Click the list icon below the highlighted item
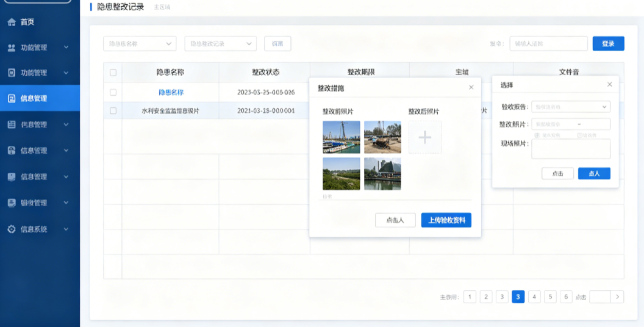This screenshot has height=327, width=644. 12,124
